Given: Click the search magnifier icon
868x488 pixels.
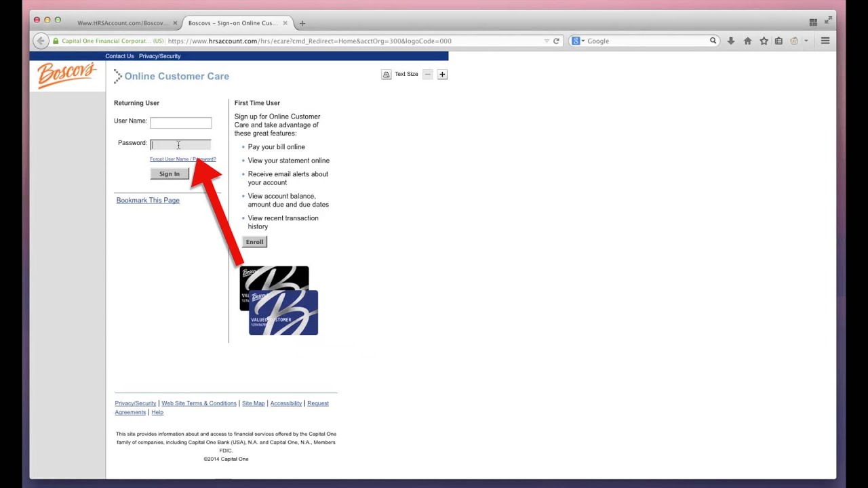Looking at the screenshot, I should (x=713, y=41).
